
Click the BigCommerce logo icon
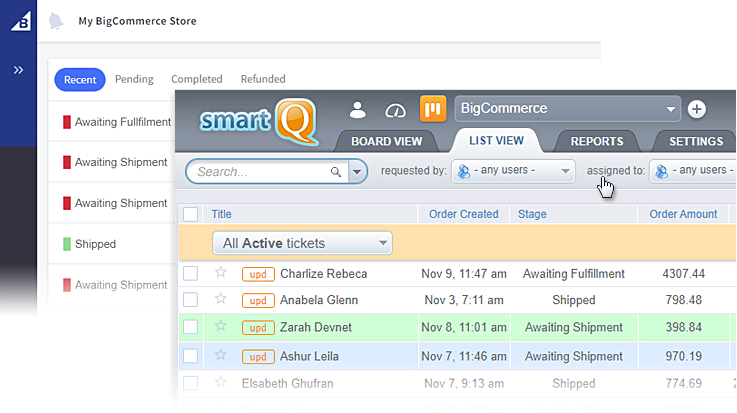21,22
